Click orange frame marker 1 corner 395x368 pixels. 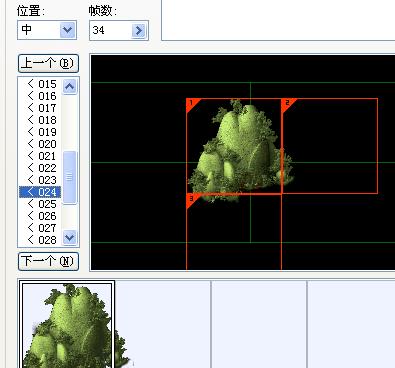pos(192,104)
